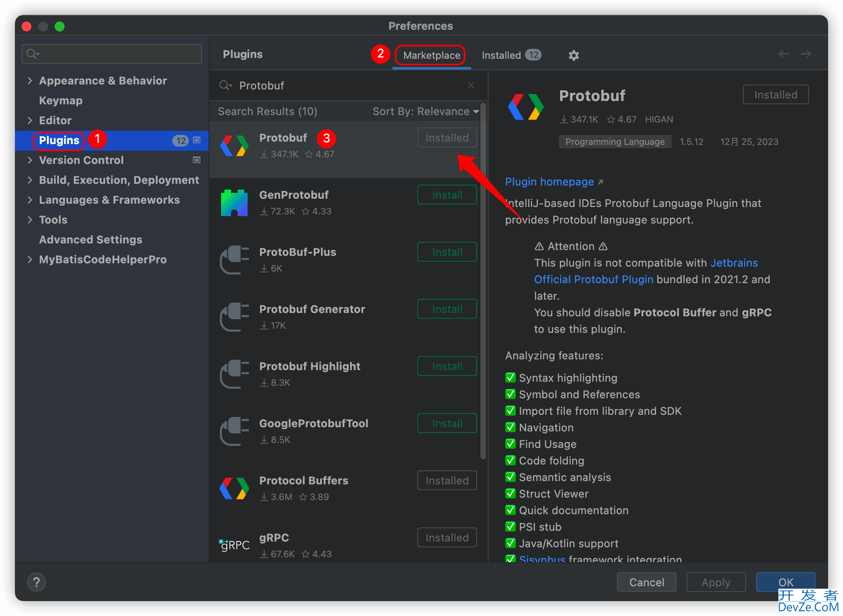This screenshot has width=843, height=616.
Task: Click the GenProtobuf plugin icon
Action: [234, 203]
